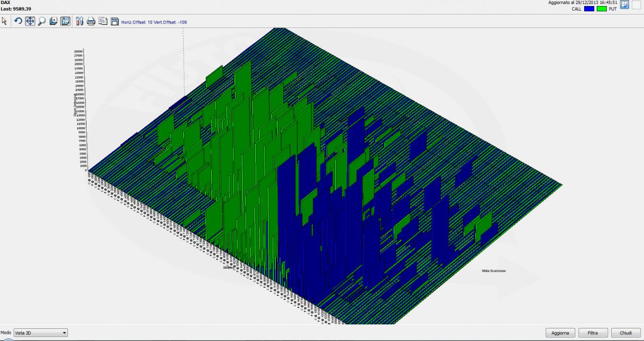Toggle the 3D view mode icon
The height and width of the screenshot is (341, 644).
(x=65, y=21)
